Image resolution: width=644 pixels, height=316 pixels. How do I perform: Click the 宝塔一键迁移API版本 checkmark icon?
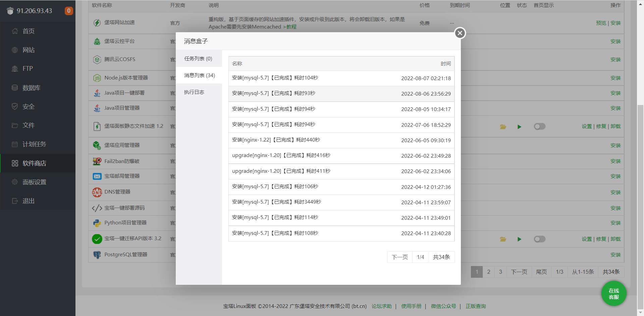(97, 239)
